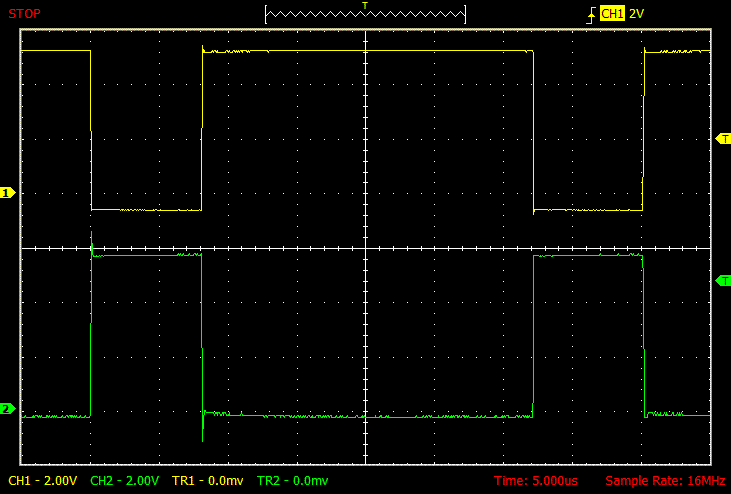This screenshot has height=494, width=731.
Task: Click the TR2 - 0.0mv readout
Action: click(x=292, y=480)
